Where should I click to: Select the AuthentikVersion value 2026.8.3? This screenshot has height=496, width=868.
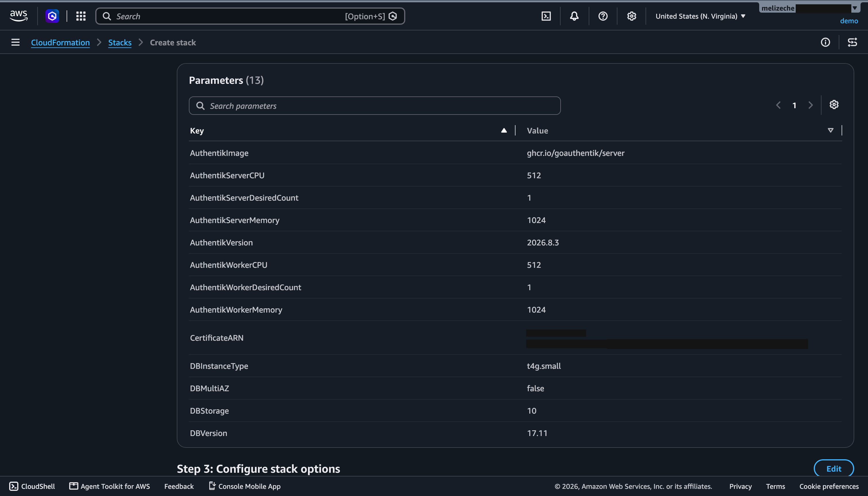(543, 243)
